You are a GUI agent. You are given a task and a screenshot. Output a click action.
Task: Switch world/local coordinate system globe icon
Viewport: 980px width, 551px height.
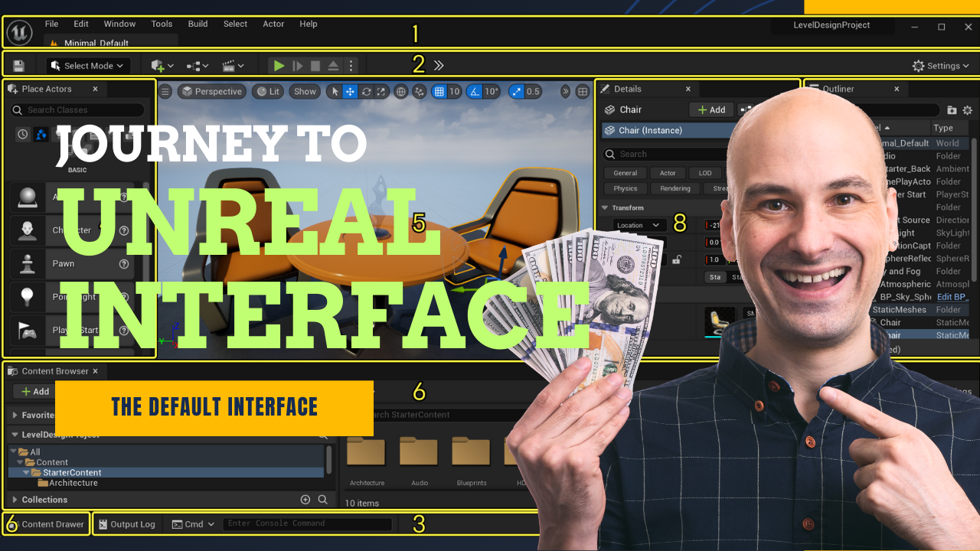tap(400, 92)
